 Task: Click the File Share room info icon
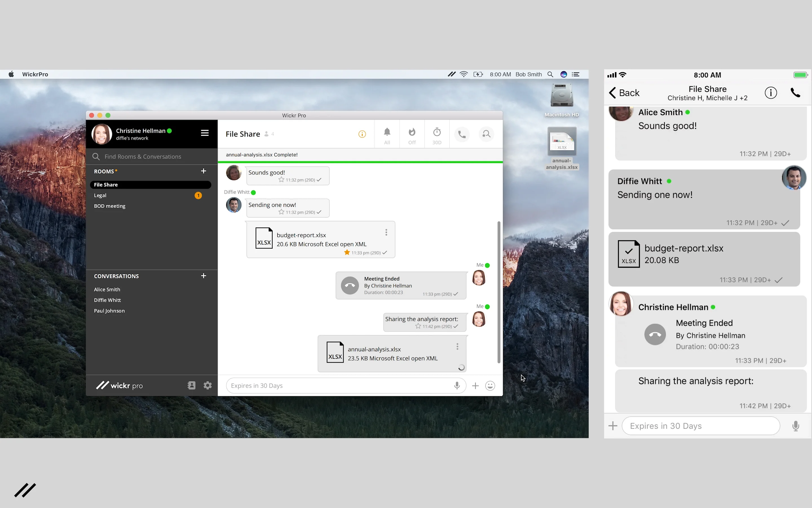pyautogui.click(x=362, y=134)
